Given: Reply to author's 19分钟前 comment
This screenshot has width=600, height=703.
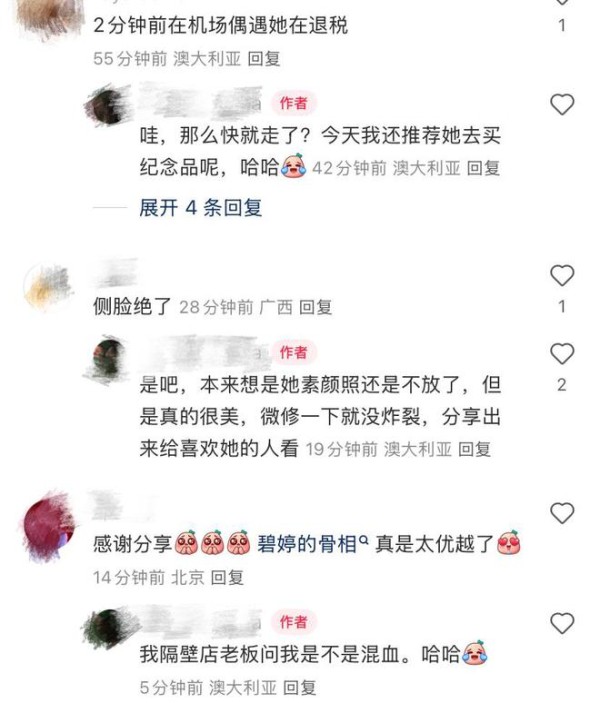Looking at the screenshot, I should 474,449.
